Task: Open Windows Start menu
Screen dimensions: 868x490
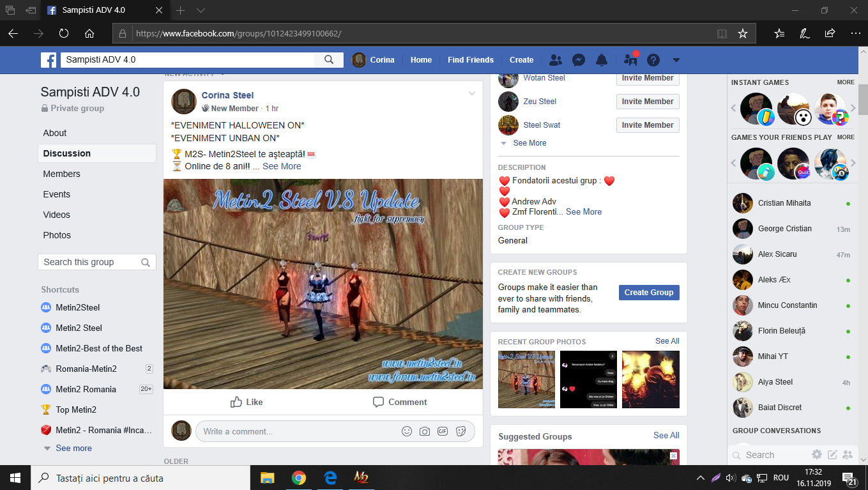Action: click(x=15, y=478)
